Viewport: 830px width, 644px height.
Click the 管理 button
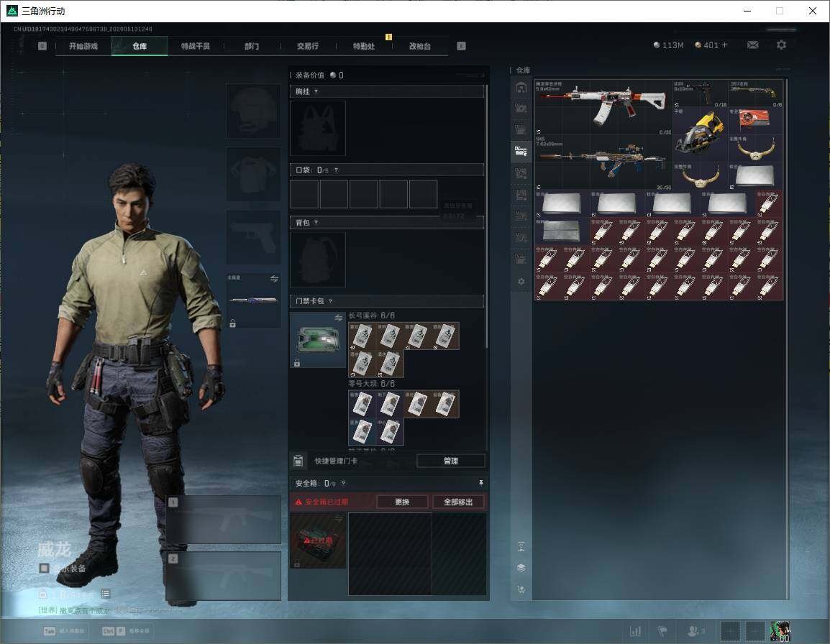point(451,461)
